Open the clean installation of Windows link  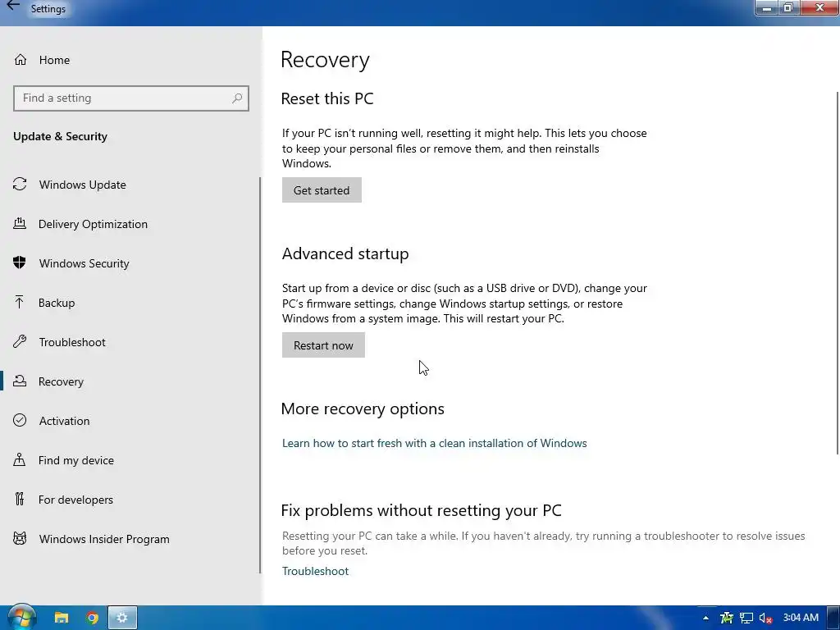tap(435, 443)
